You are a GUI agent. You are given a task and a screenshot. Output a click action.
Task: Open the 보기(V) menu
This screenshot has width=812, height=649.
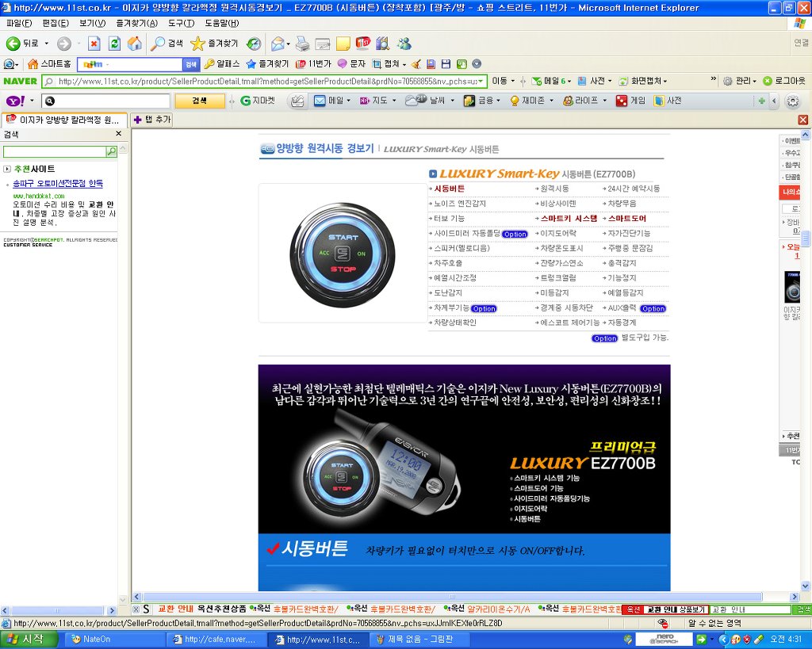pos(92,23)
